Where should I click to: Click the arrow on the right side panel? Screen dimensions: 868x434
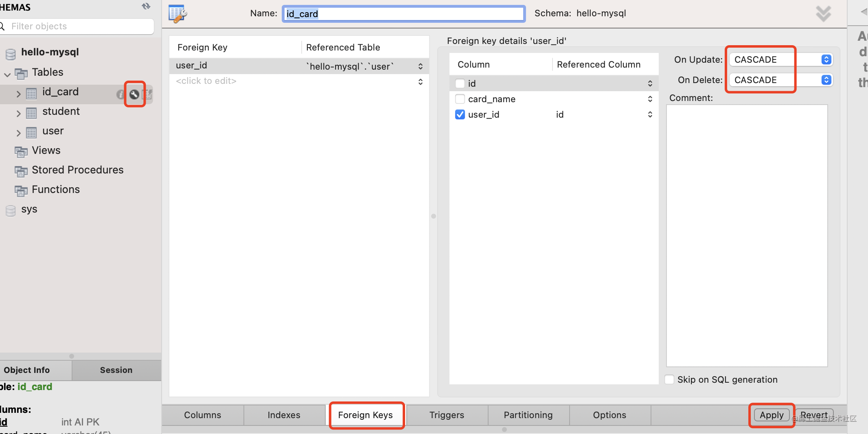pyautogui.click(x=864, y=11)
